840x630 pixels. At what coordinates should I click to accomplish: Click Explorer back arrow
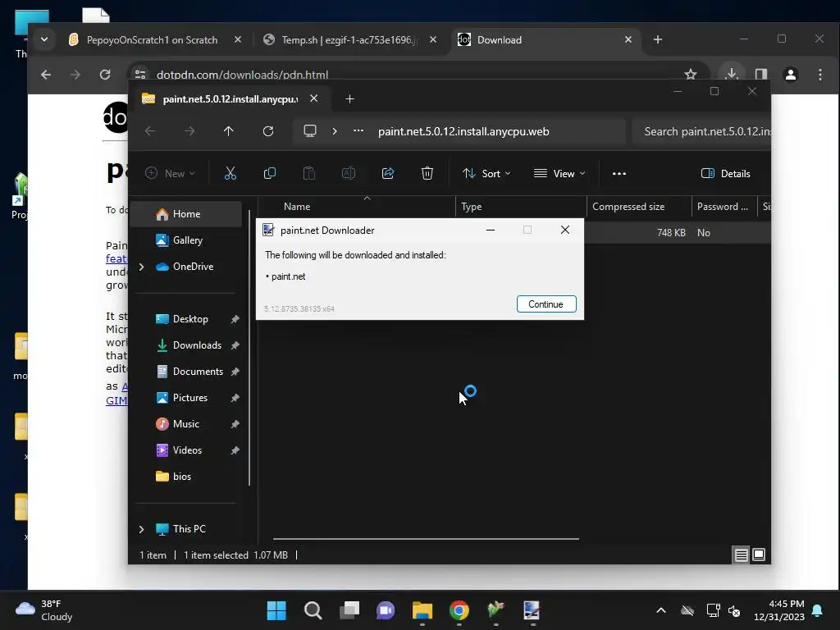[x=150, y=131]
